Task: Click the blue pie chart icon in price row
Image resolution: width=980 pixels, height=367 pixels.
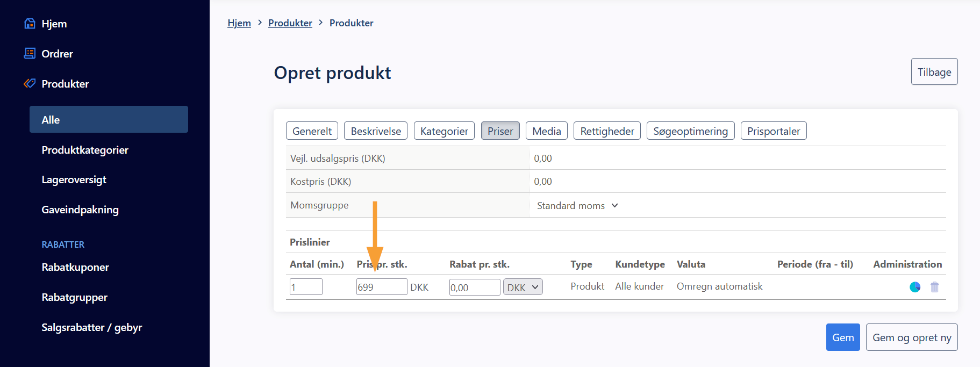Action: pos(915,287)
